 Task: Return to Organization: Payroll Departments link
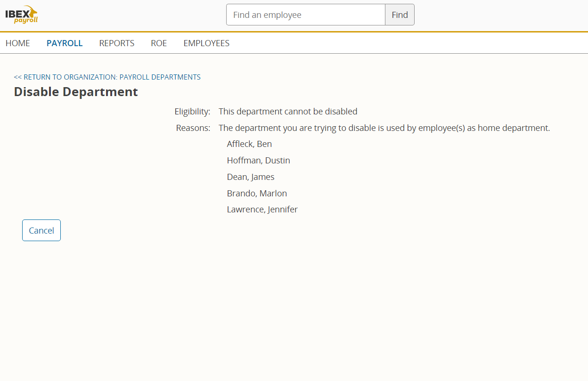click(107, 77)
